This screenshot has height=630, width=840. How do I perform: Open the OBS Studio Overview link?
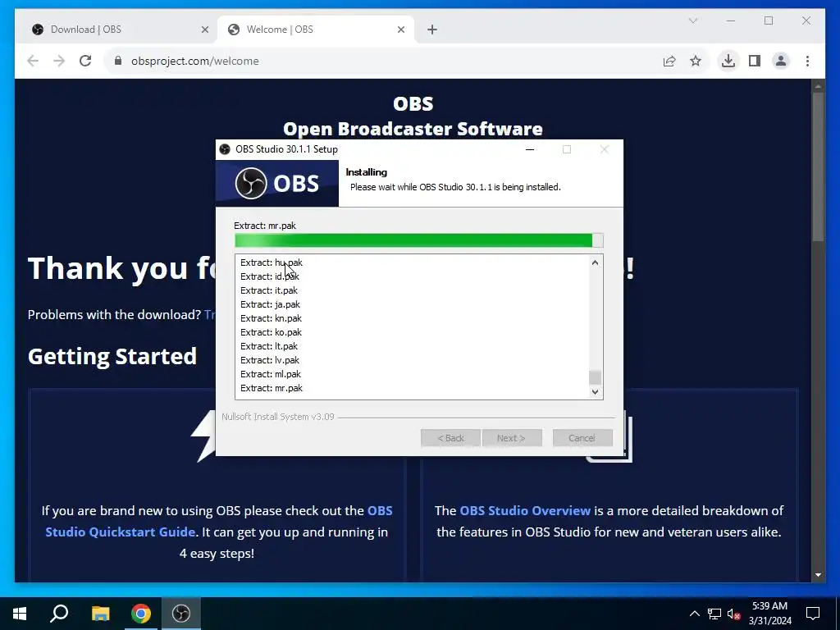(525, 510)
